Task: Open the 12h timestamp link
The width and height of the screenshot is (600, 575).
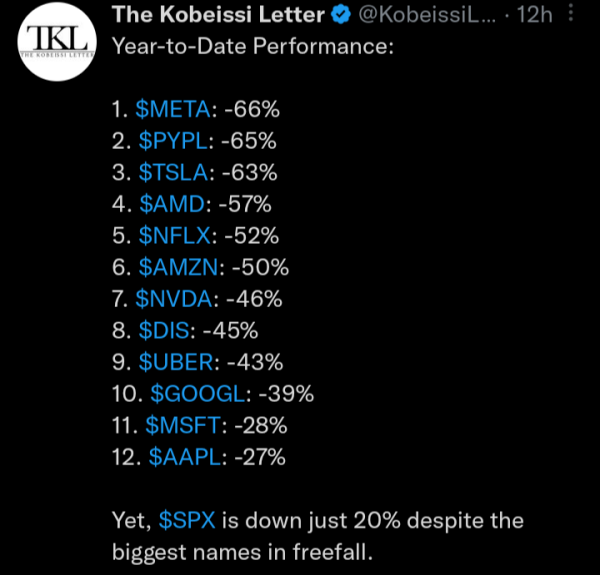Action: pyautogui.click(x=535, y=15)
